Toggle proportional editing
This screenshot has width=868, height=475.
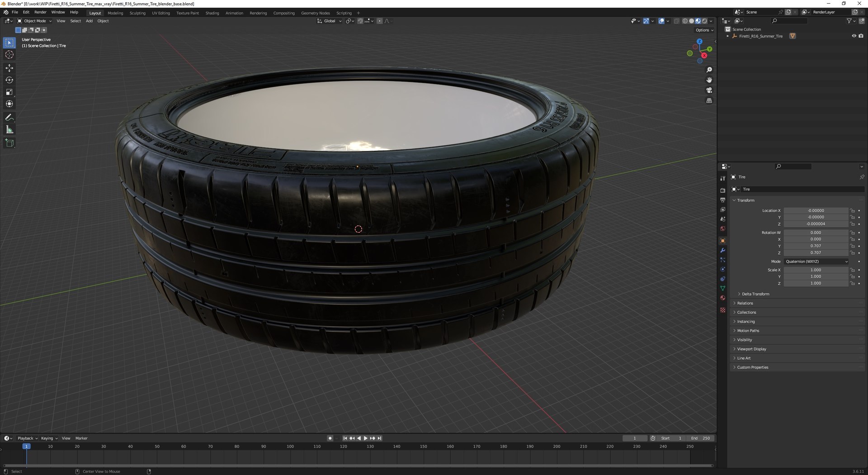(x=379, y=21)
